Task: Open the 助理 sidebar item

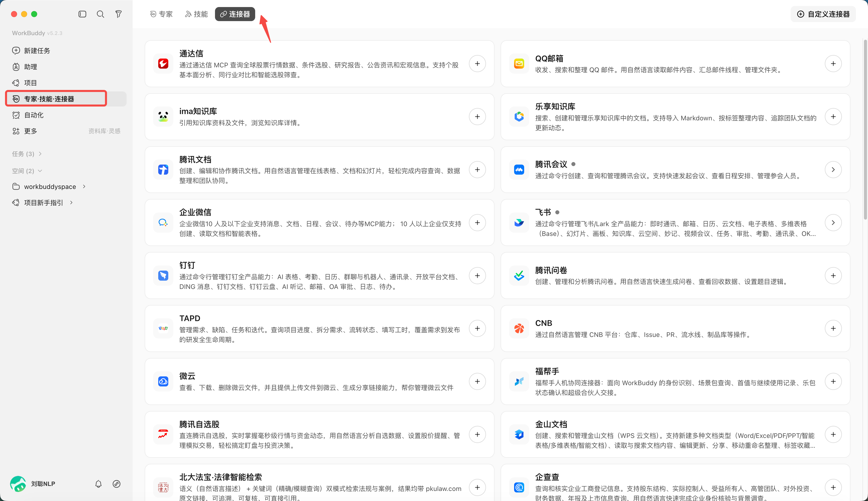Action: click(66, 67)
